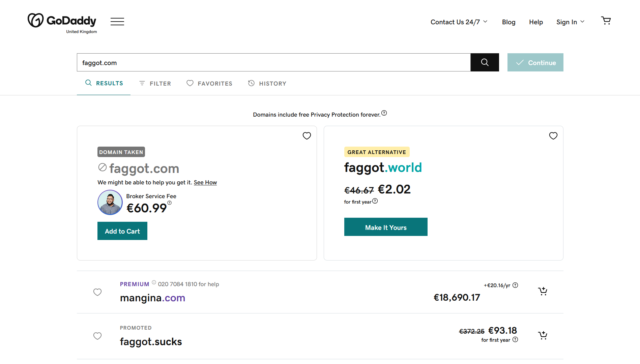Viewport: 640px width, 364px height.
Task: Click the Privacy Protection info question icon
Action: click(x=384, y=113)
